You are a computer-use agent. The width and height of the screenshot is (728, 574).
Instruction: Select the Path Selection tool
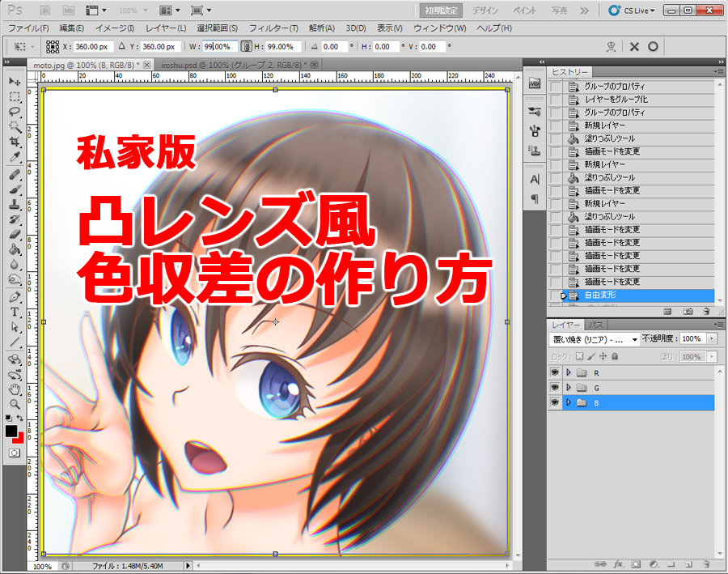15,327
